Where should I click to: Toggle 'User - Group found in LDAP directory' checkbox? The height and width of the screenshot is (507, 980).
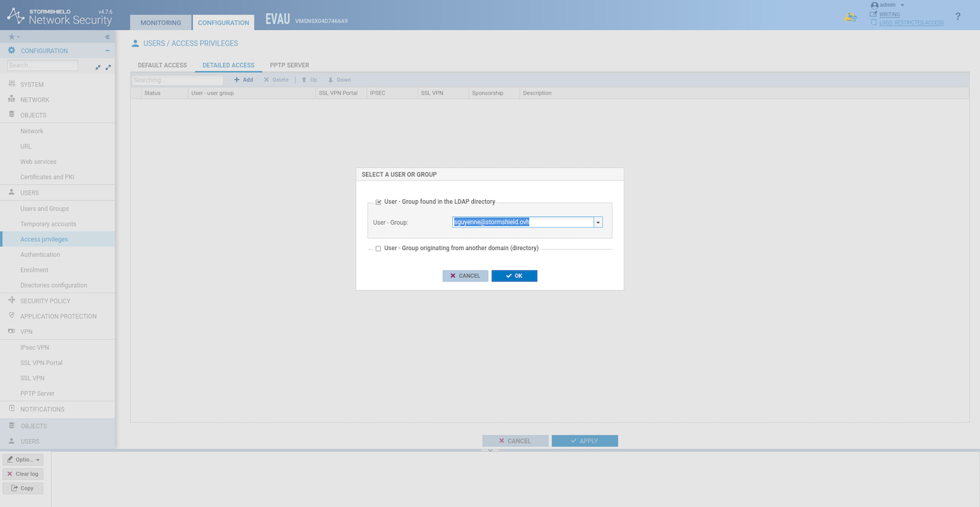point(379,202)
